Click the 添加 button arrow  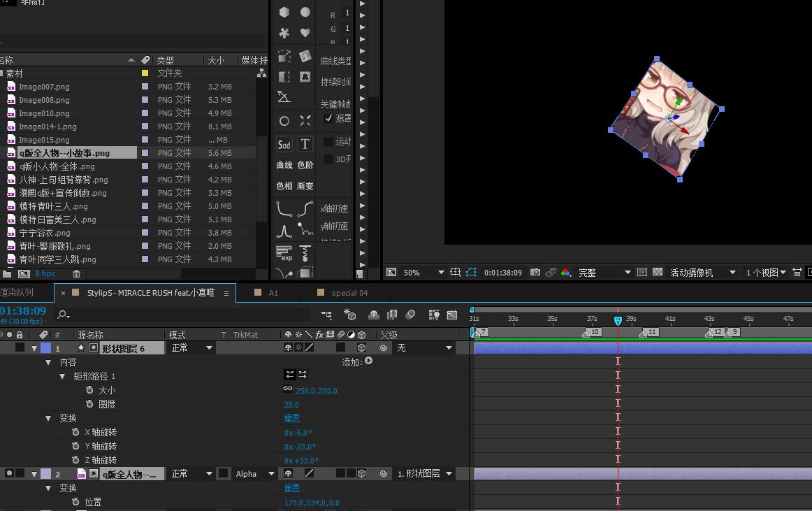368,361
